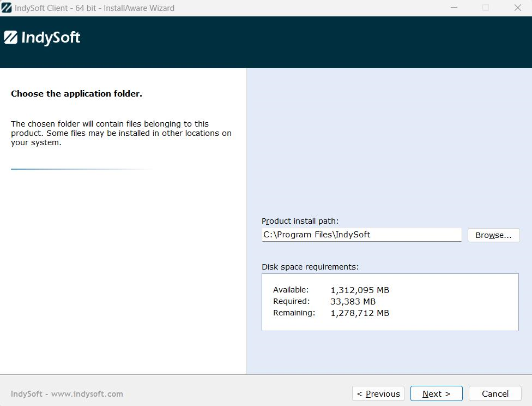Click the IndySoft icon in the title bar
Viewport: 532px width, 406px height.
[x=7, y=8]
